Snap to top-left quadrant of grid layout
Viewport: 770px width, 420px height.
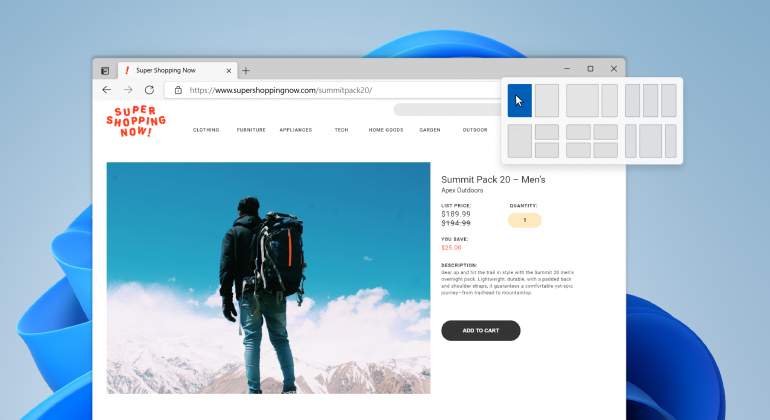tap(578, 132)
